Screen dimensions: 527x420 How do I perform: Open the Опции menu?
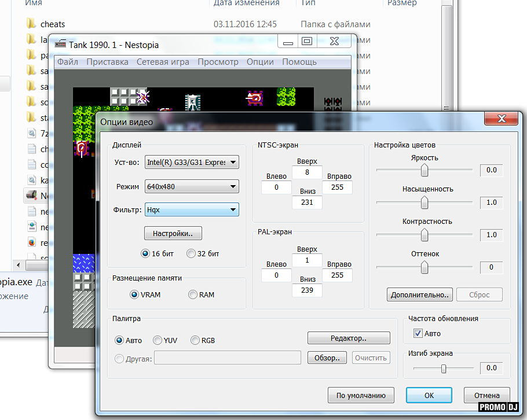pyautogui.click(x=260, y=62)
